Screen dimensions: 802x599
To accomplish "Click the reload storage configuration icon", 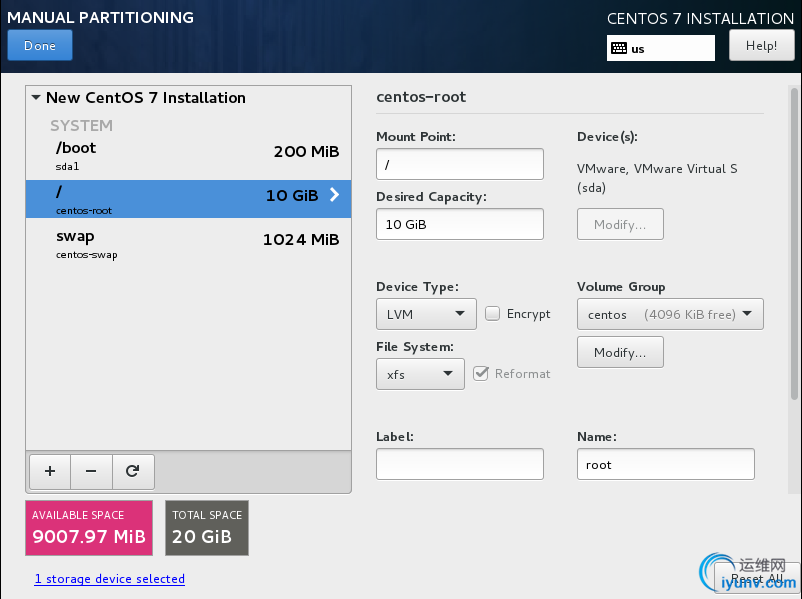I will pyautogui.click(x=133, y=471).
